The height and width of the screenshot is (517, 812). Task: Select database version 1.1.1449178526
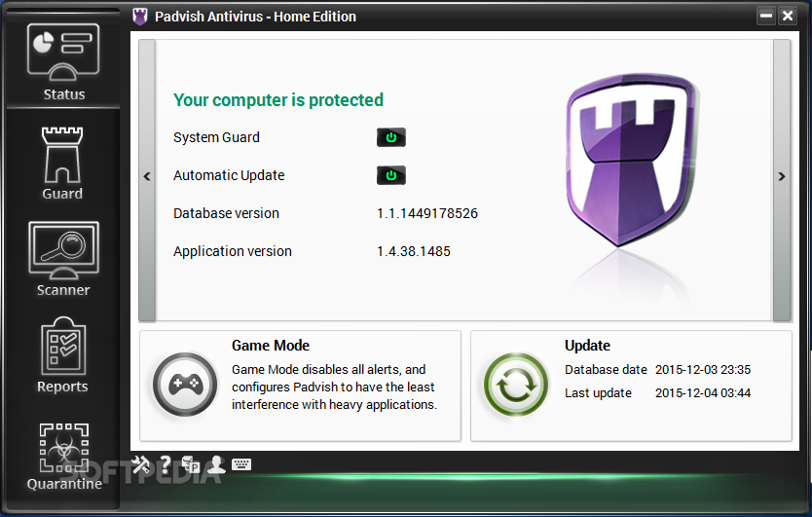tap(427, 213)
